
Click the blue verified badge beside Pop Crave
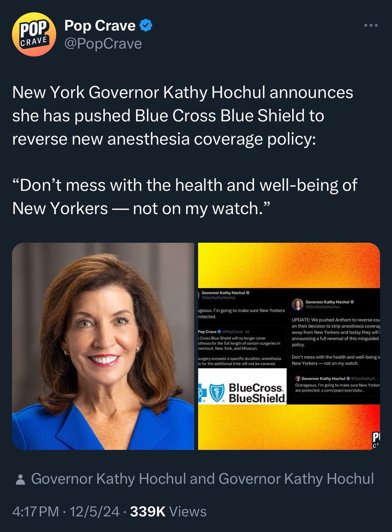pos(146,26)
